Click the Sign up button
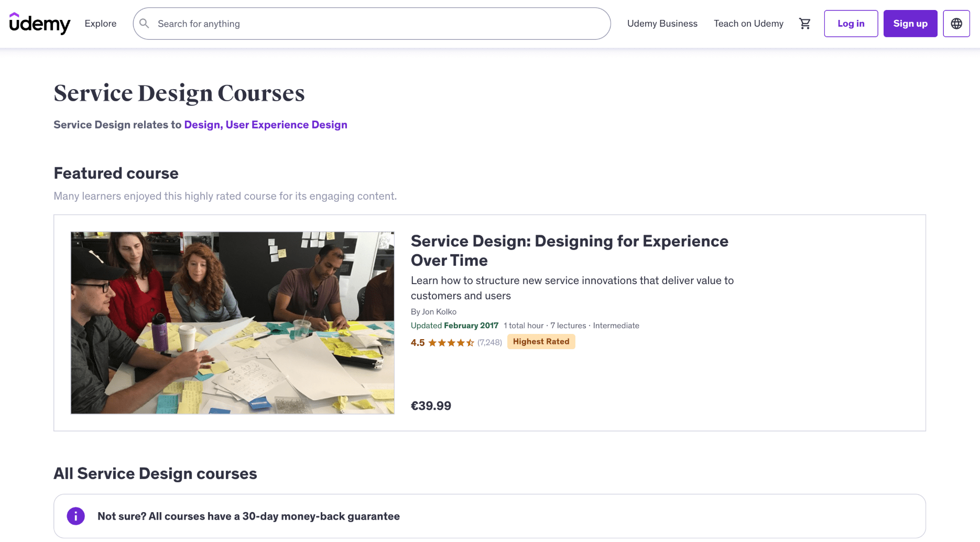 [910, 24]
